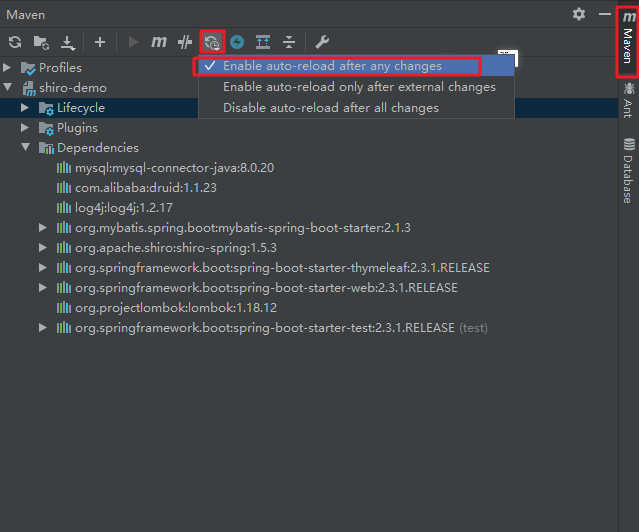Switch to Maven side tab
This screenshot has height=532, width=639.
(x=628, y=42)
